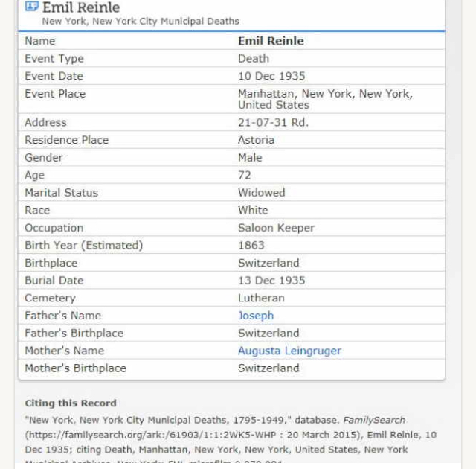Open the Joseph father's name link
This screenshot has width=476, height=469.
256,316
